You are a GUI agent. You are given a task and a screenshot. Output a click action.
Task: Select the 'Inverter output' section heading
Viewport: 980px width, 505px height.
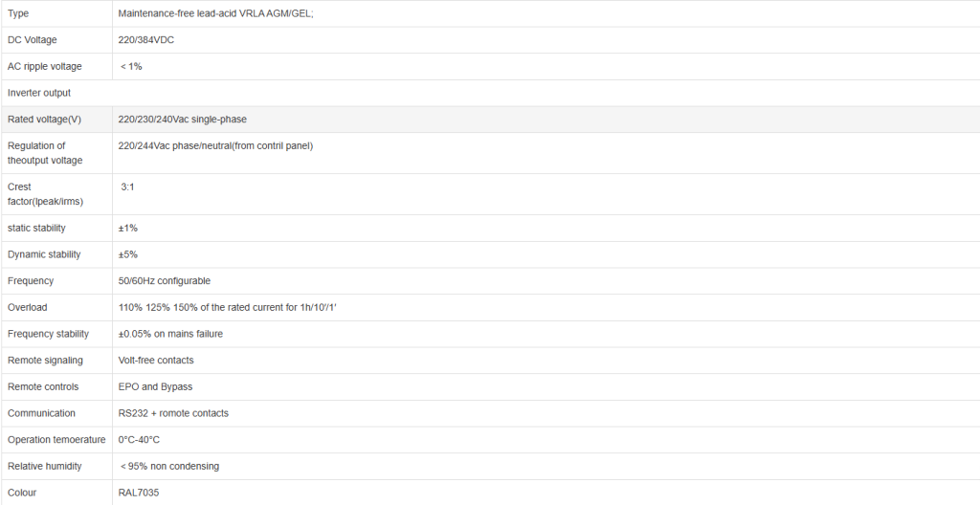(x=39, y=93)
